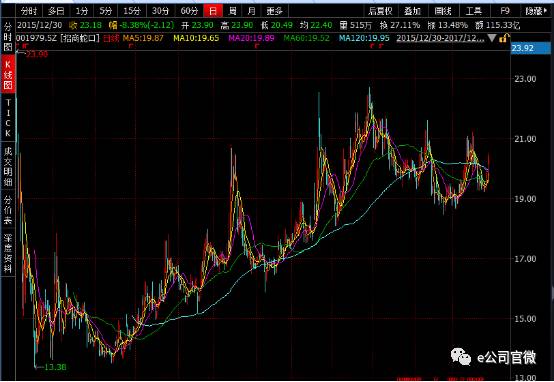
Task: Open the 更多 more periods menu
Action: (275, 11)
